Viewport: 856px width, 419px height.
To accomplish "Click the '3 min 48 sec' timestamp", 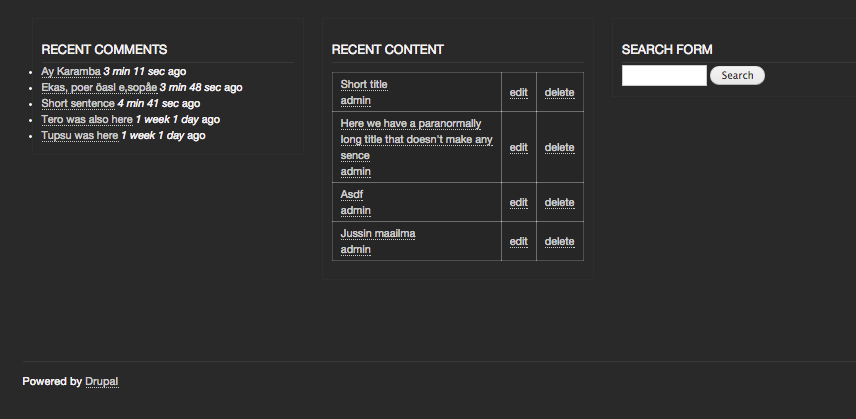I will pos(191,87).
